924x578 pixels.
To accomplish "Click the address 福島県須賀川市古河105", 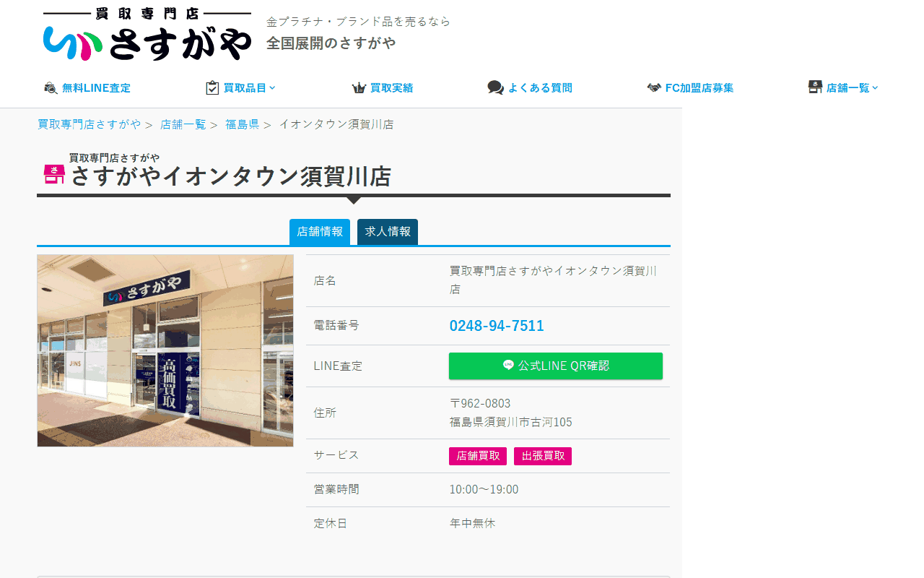I will 511,422.
